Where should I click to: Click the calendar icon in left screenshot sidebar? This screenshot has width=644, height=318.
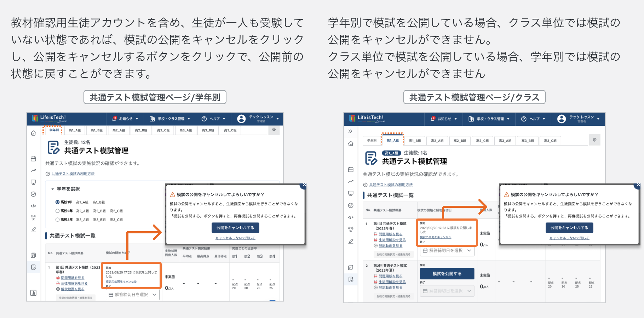click(33, 159)
